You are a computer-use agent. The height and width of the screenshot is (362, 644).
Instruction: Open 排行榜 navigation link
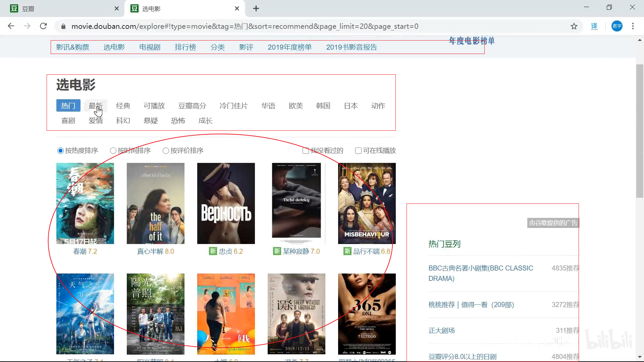185,47
